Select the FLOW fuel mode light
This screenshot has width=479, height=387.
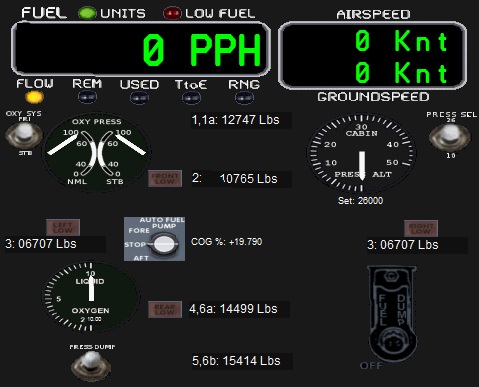coord(35,97)
